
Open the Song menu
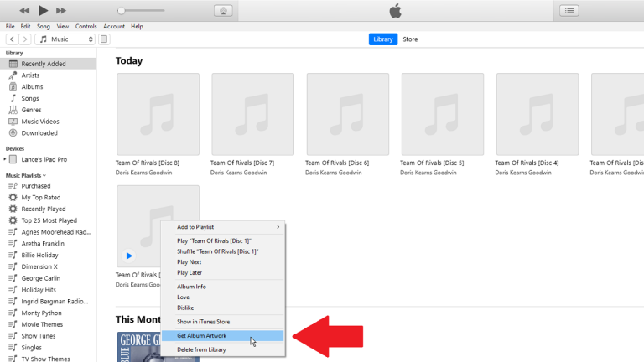point(43,26)
